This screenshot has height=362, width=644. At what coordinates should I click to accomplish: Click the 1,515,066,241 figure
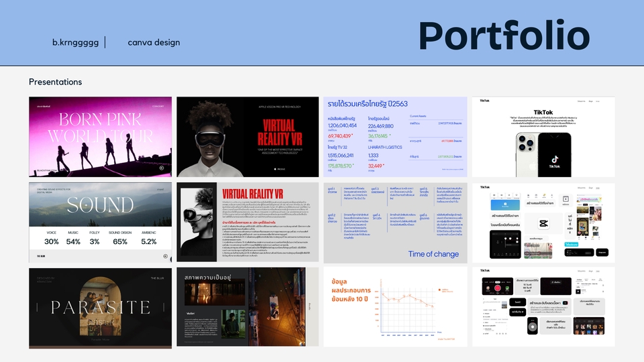341,156
